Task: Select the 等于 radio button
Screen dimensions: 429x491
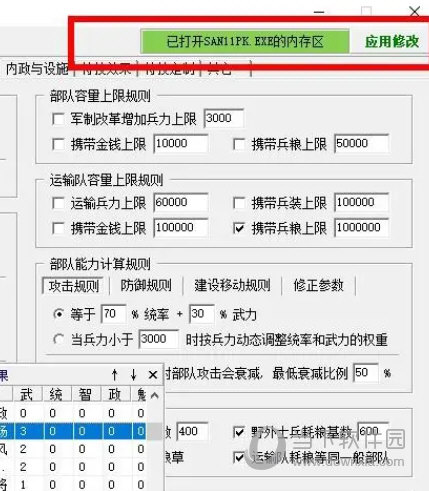Action: tap(59, 314)
